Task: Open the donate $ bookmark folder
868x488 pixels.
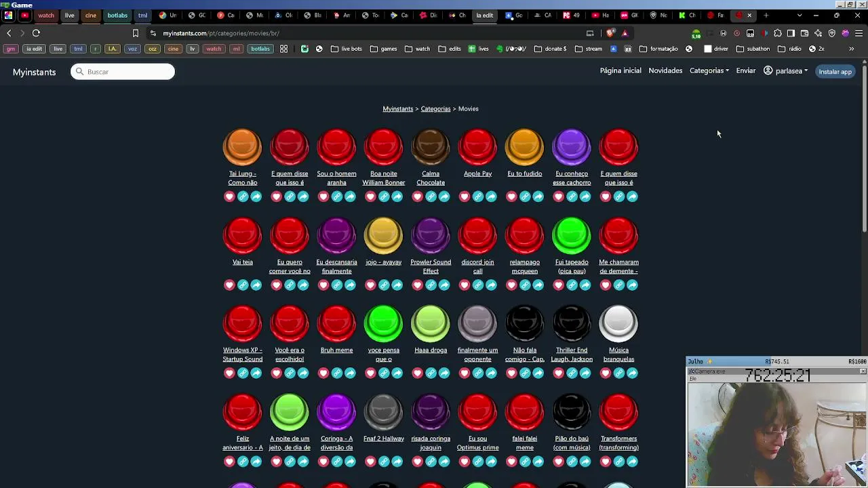Action: [551, 49]
